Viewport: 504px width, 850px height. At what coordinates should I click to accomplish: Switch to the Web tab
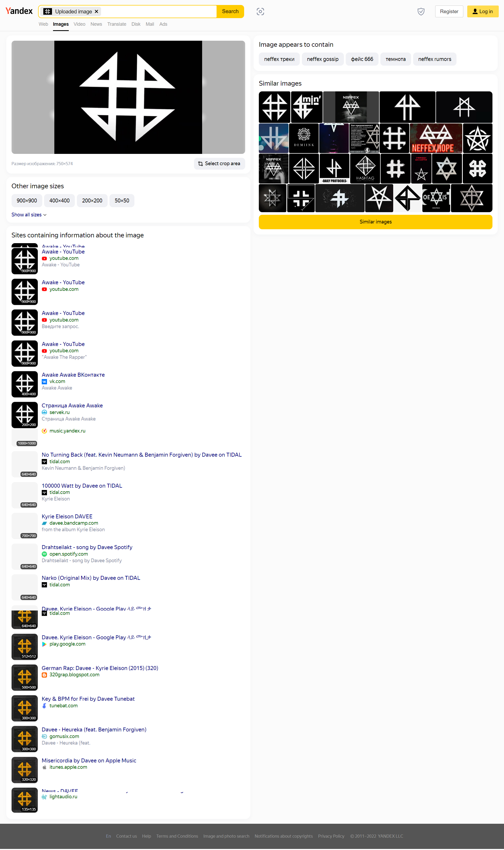[x=43, y=24]
